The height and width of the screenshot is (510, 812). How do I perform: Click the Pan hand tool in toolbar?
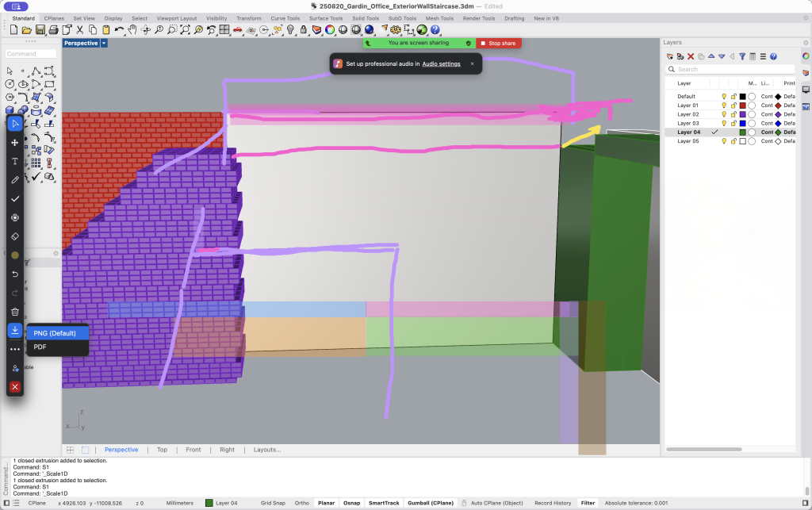132,30
